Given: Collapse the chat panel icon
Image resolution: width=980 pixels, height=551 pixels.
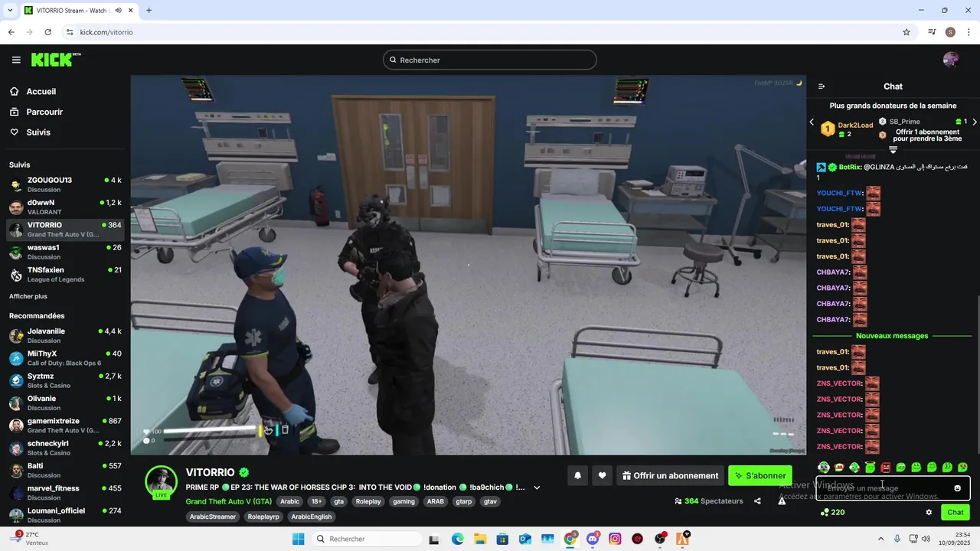Looking at the screenshot, I should pos(822,86).
